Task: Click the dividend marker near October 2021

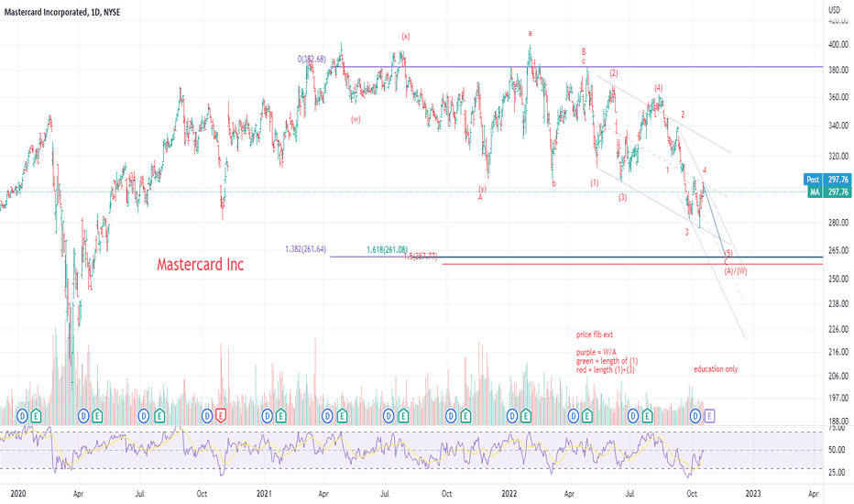Action: tap(451, 416)
